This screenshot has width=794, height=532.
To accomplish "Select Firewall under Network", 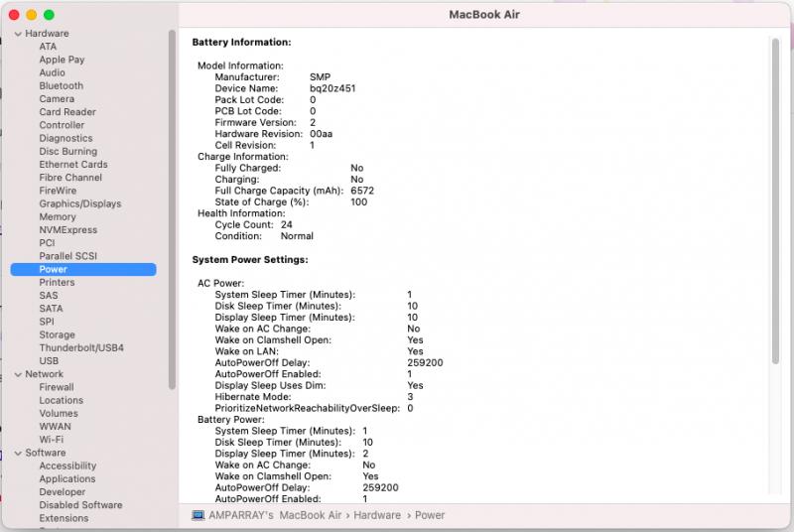I will [57, 388].
